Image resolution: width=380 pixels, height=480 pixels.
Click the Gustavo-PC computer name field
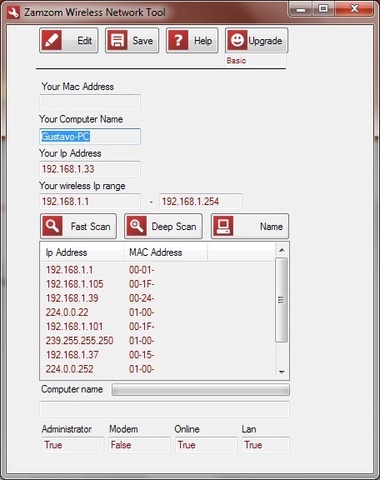[x=90, y=136]
